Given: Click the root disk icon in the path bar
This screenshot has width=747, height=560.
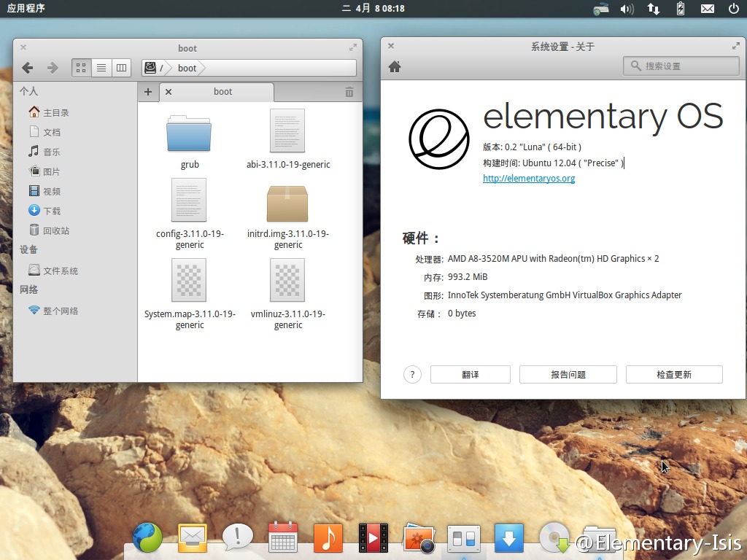Looking at the screenshot, I should coord(150,68).
